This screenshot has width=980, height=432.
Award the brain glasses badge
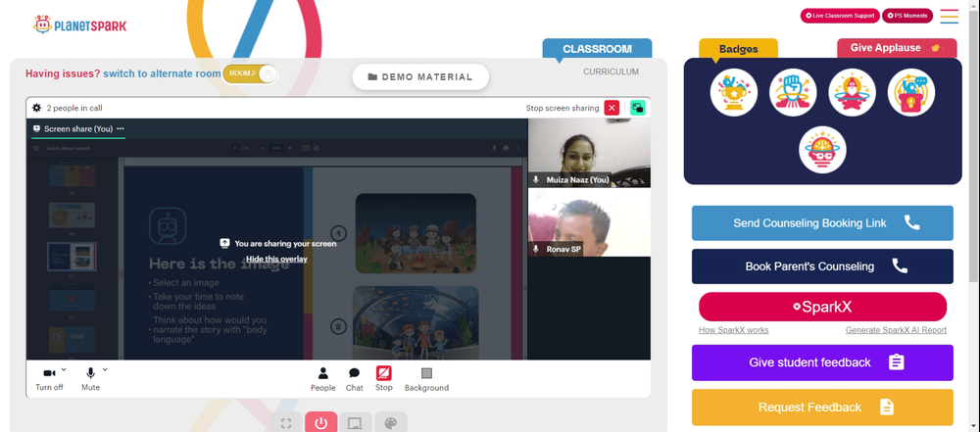click(x=822, y=150)
